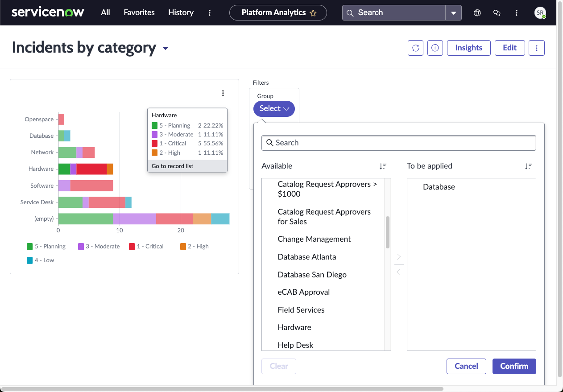Viewport: 563px width, 392px height.
Task: Select Field Services group
Action: [x=301, y=310]
